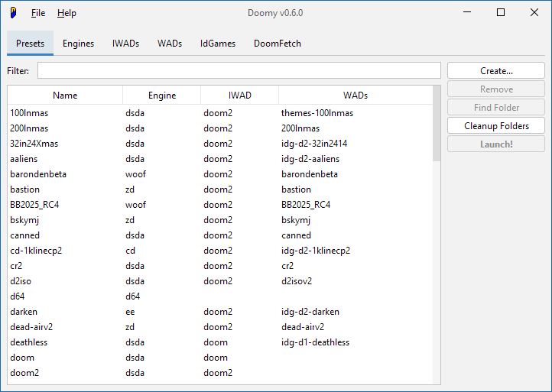Click the IWAD column header
The height and width of the screenshot is (392, 552).
coord(239,96)
